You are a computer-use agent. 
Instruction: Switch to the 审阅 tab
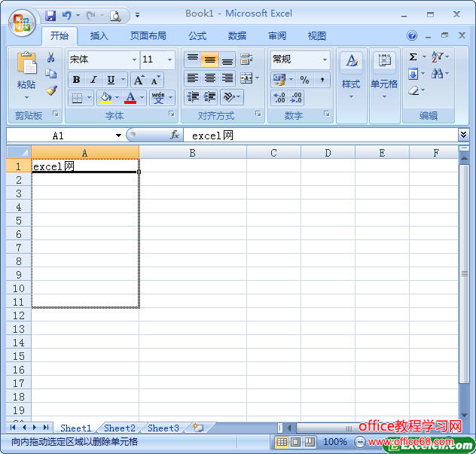point(277,36)
